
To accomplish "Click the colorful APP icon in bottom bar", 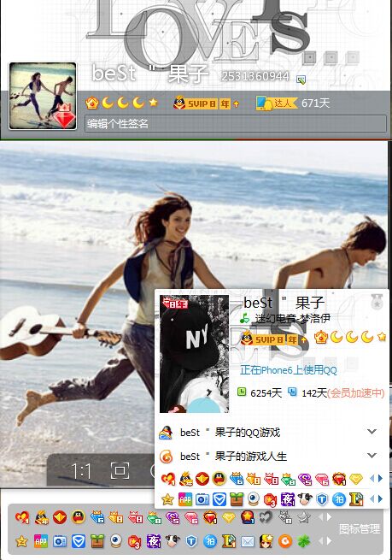I will (41, 541).
